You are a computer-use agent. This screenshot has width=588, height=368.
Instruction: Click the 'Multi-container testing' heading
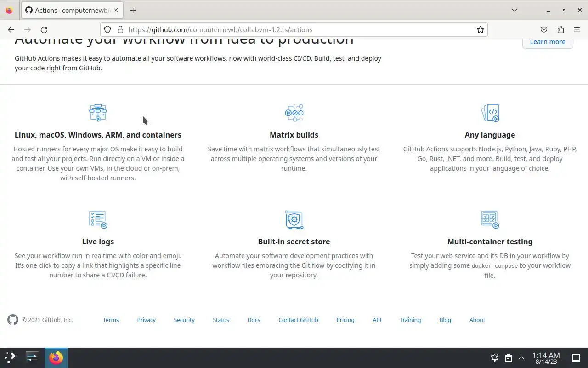tap(490, 241)
